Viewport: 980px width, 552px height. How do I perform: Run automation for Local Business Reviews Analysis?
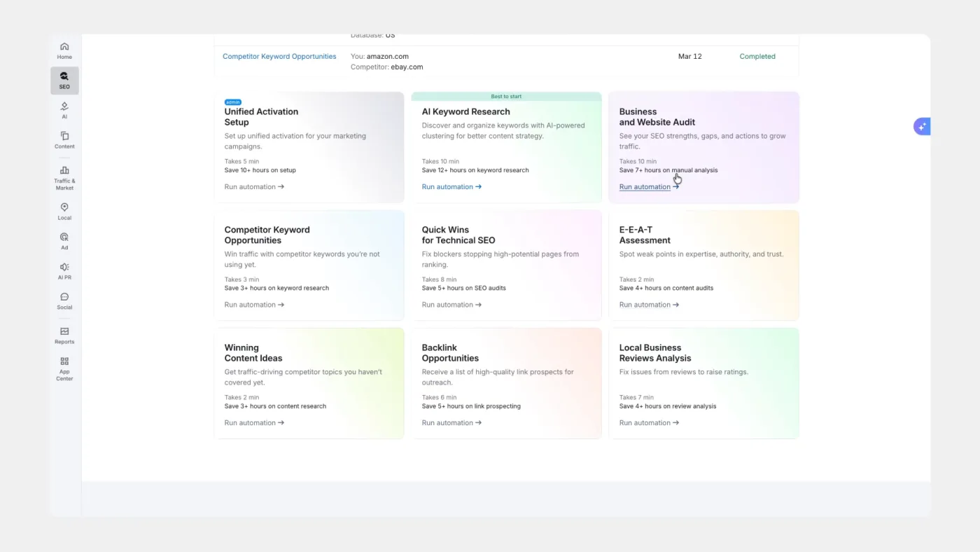[649, 422]
